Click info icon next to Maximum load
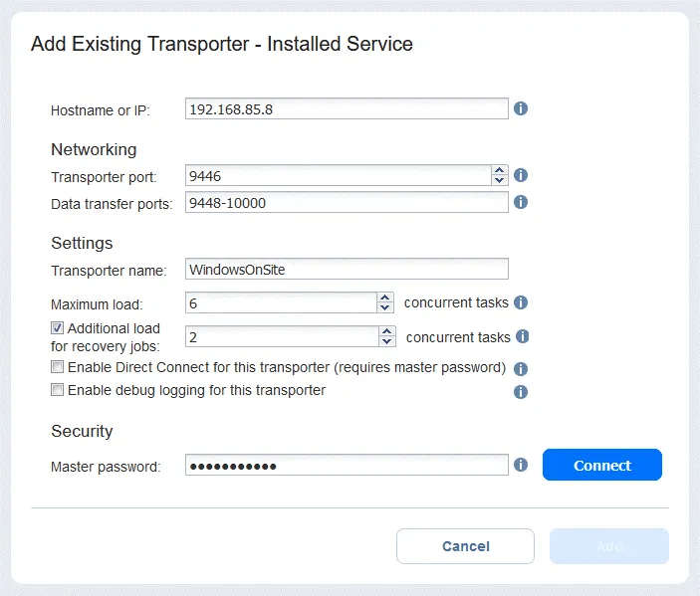The width and height of the screenshot is (700, 596). click(x=520, y=302)
